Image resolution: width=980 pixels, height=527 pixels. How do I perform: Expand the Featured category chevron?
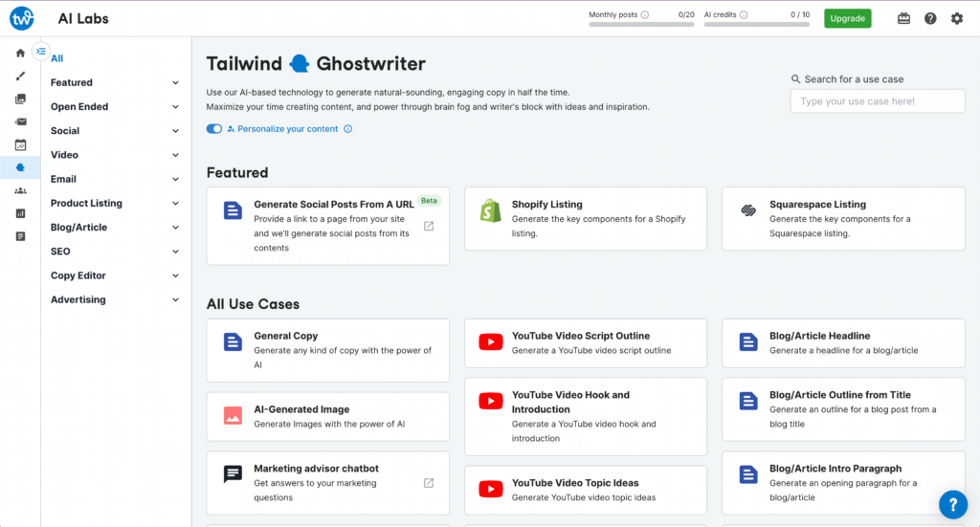pos(176,82)
